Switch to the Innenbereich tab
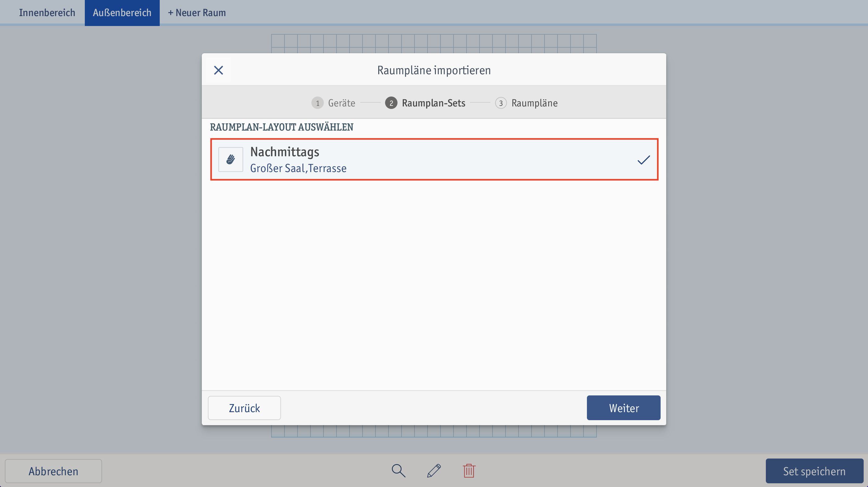The height and width of the screenshot is (487, 868). click(47, 13)
